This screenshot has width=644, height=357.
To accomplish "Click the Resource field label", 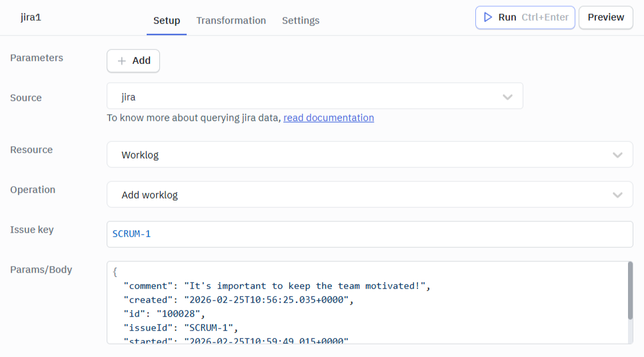I will pos(31,150).
